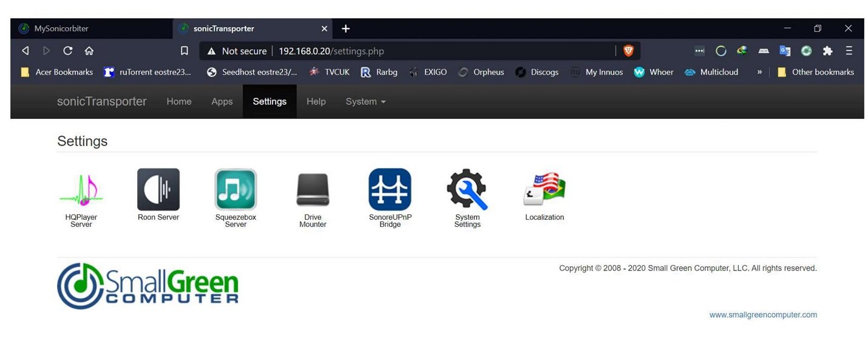Screen dimensions: 868x358
Task: Open the Help navbar item
Action: [x=316, y=101]
